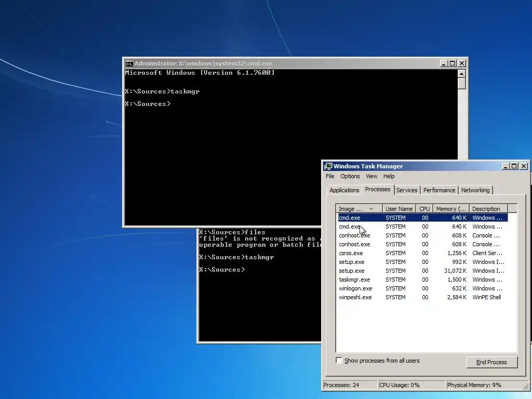532x399 pixels.
Task: Sort processes by Description column header
Action: pyautogui.click(x=488, y=209)
